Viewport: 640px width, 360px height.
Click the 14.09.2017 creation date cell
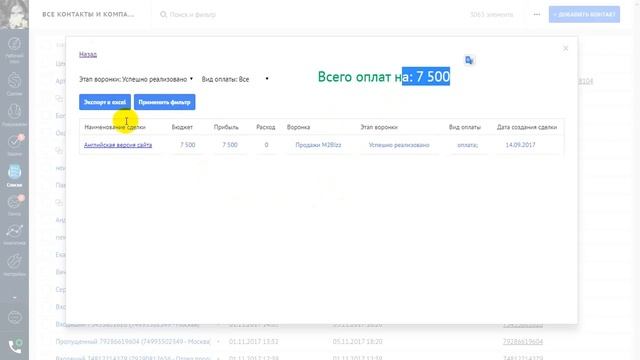tap(520, 145)
